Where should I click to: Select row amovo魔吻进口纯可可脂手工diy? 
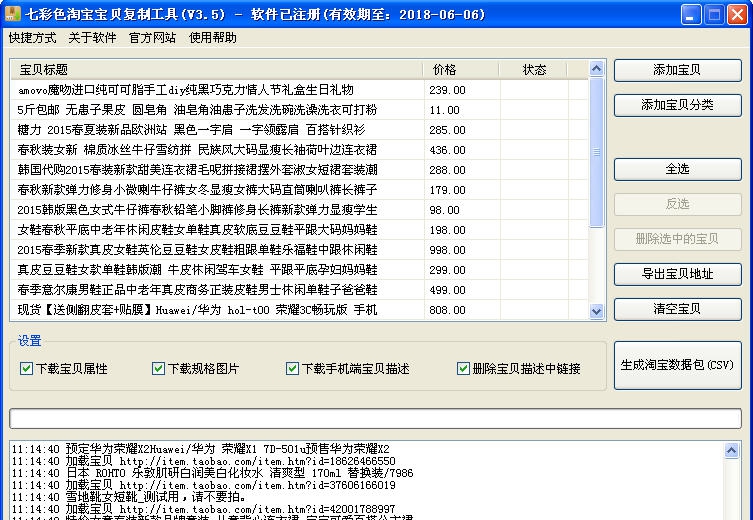click(x=299, y=90)
